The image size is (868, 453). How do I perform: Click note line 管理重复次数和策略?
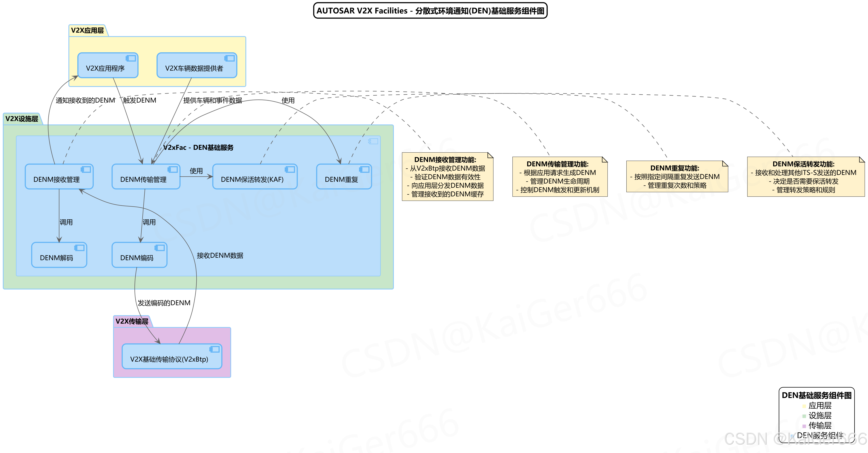point(675,186)
